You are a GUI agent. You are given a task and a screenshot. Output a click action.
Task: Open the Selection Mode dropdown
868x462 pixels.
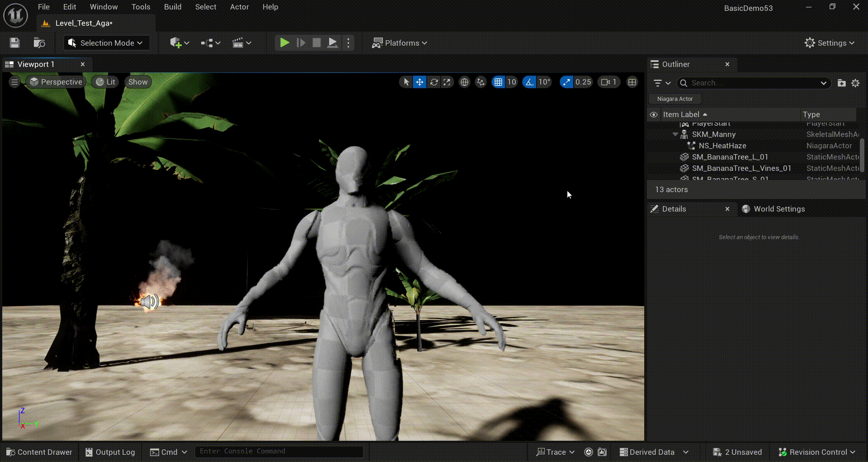[106, 42]
